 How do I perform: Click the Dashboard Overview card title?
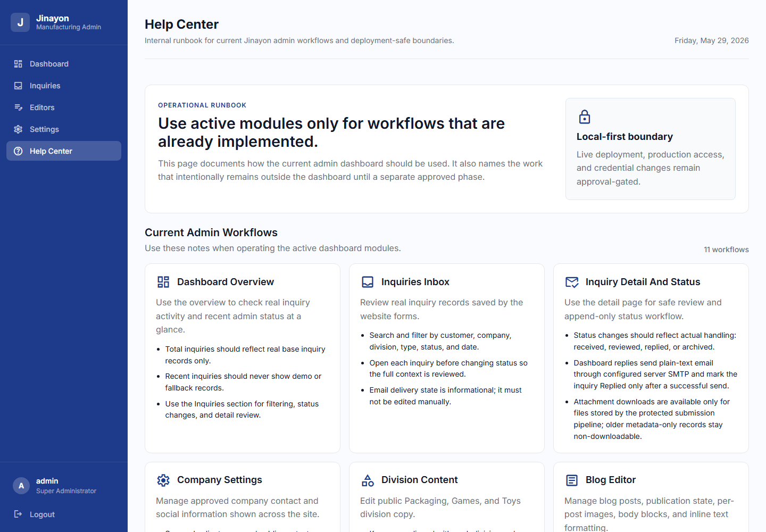[226, 282]
